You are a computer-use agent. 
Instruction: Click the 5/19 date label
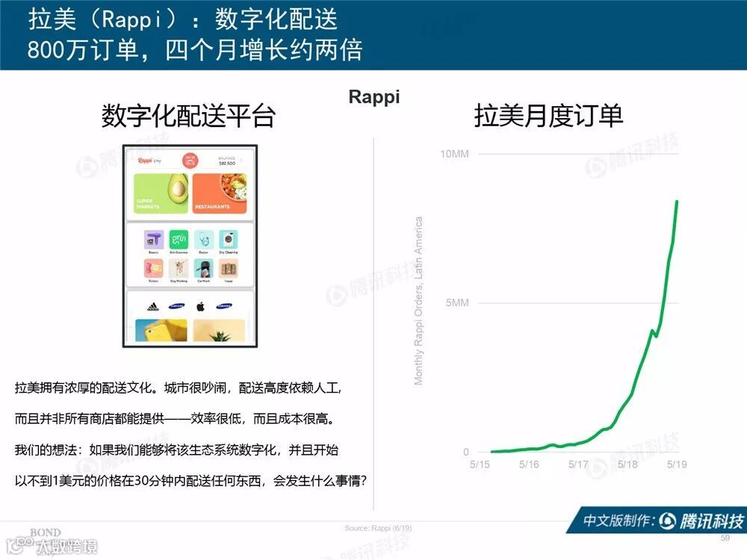pyautogui.click(x=677, y=464)
